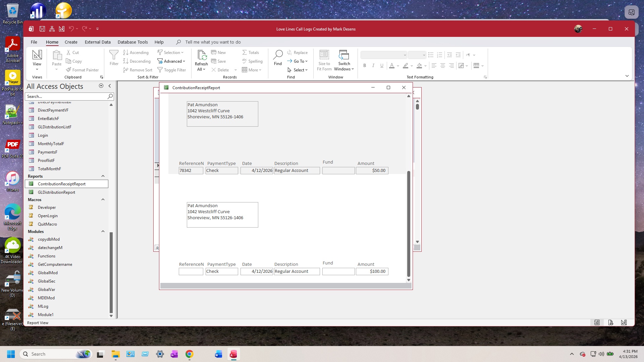Open the External Data ribbon tab
644x362 pixels.
(x=98, y=42)
